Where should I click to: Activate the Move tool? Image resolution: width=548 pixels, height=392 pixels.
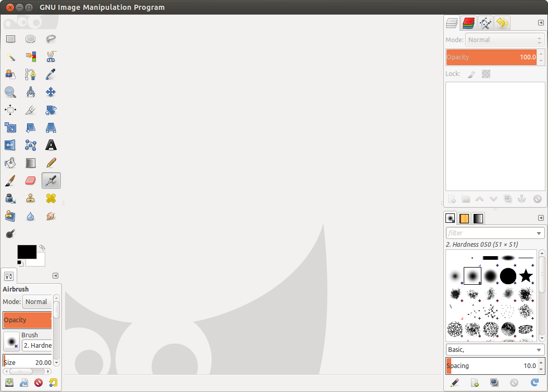pos(51,92)
